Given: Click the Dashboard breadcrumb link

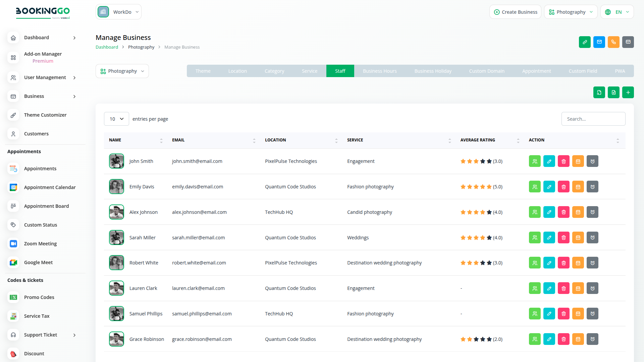Looking at the screenshot, I should (107, 47).
